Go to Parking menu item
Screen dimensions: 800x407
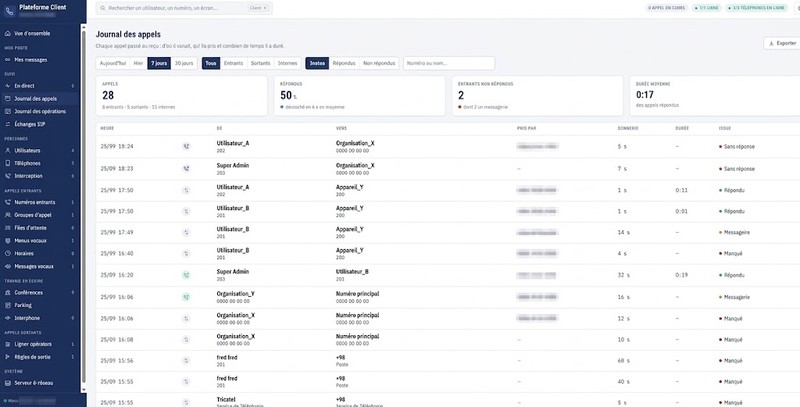[x=40, y=306]
